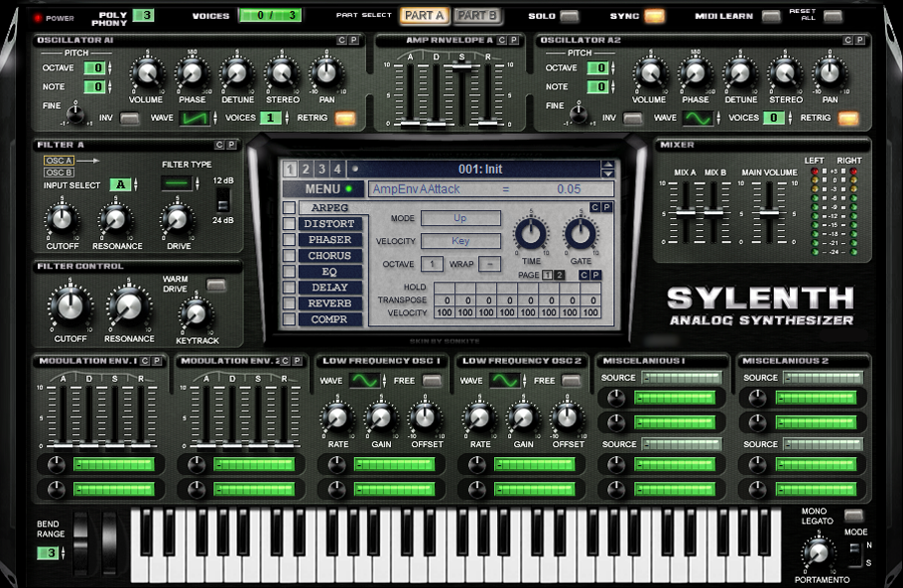Click Oscillator A1 Detune knob
The height and width of the screenshot is (588, 903).
tap(237, 73)
